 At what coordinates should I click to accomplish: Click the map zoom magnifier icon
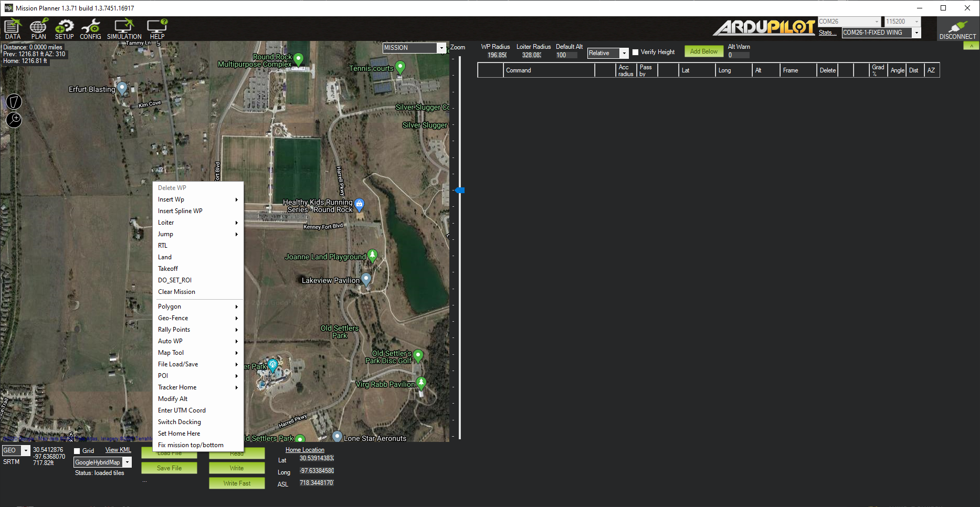pos(14,120)
